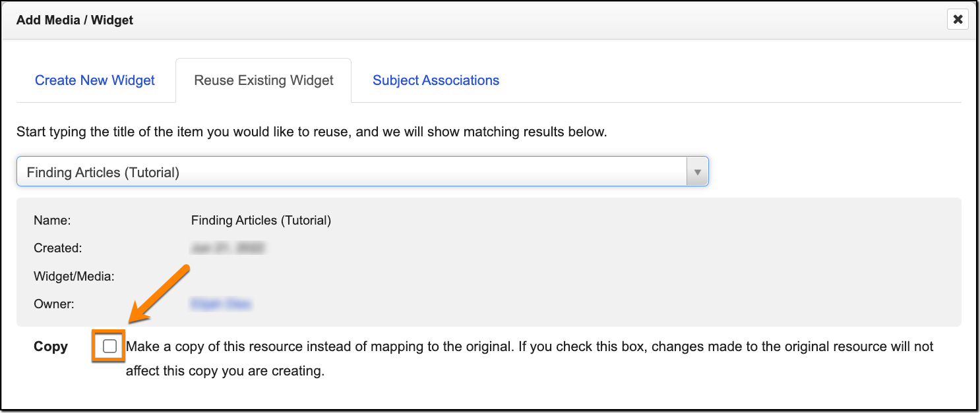Click the blurred created date value
The image size is (980, 413).
(228, 248)
